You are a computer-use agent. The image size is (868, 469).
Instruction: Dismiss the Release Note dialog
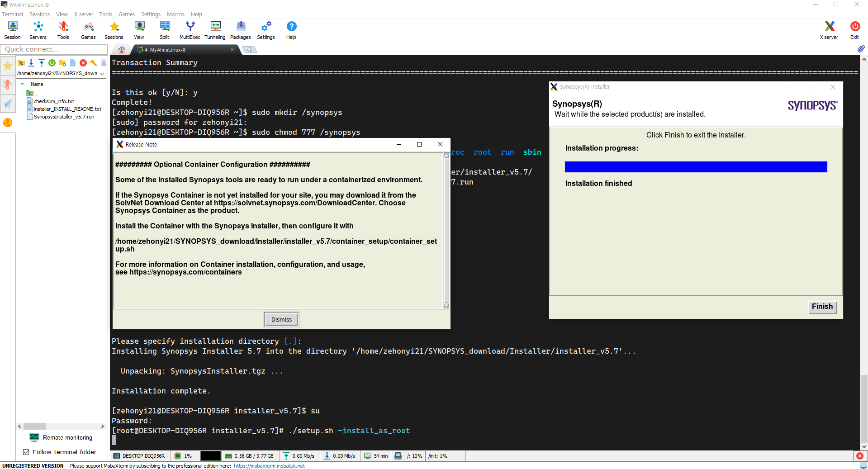coord(281,319)
